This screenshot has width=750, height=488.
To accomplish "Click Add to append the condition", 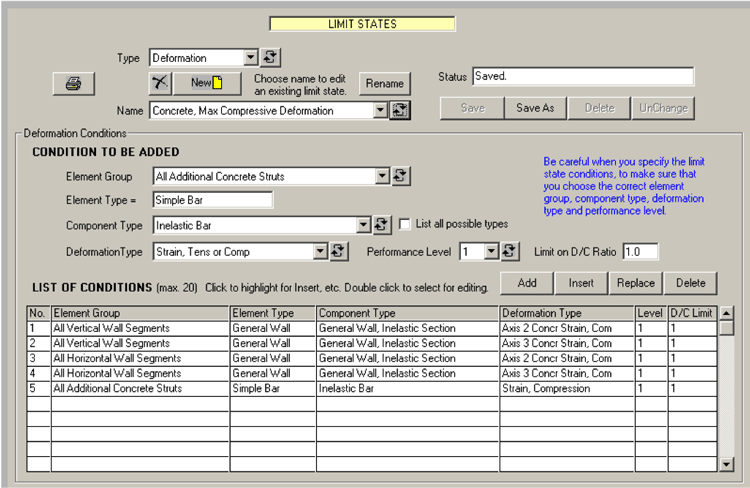I will click(525, 283).
